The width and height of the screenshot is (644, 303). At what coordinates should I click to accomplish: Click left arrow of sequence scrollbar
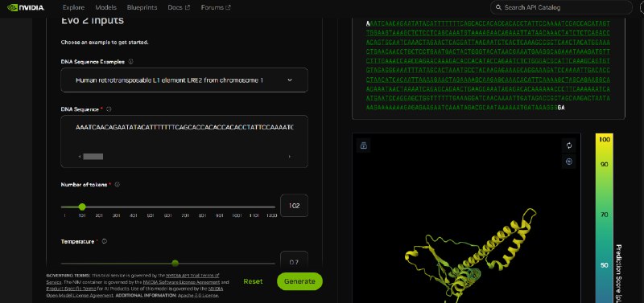pyautogui.click(x=80, y=157)
